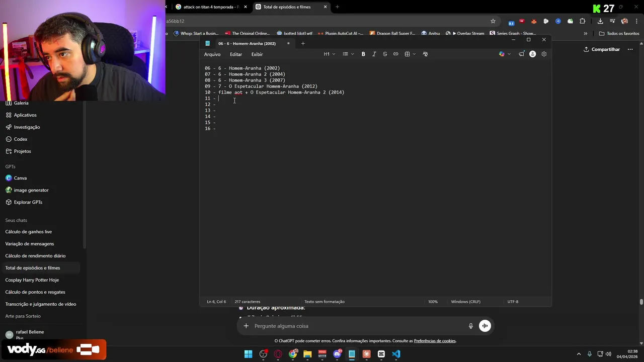This screenshot has width=644, height=362.
Task: Switch to Total de episódios e filmes tab
Action: click(287, 7)
